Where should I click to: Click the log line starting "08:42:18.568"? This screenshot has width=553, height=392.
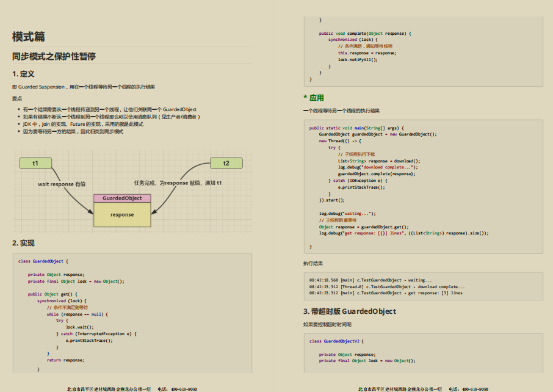point(370,280)
